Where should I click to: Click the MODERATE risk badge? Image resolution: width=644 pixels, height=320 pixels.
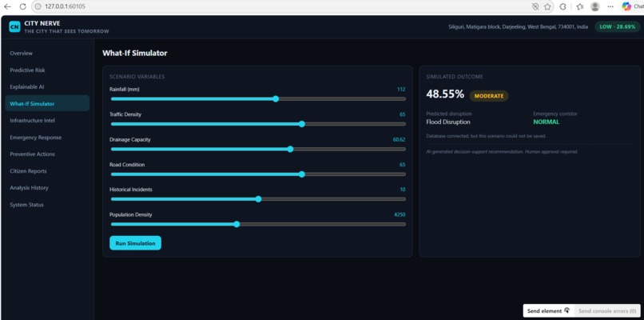click(489, 96)
